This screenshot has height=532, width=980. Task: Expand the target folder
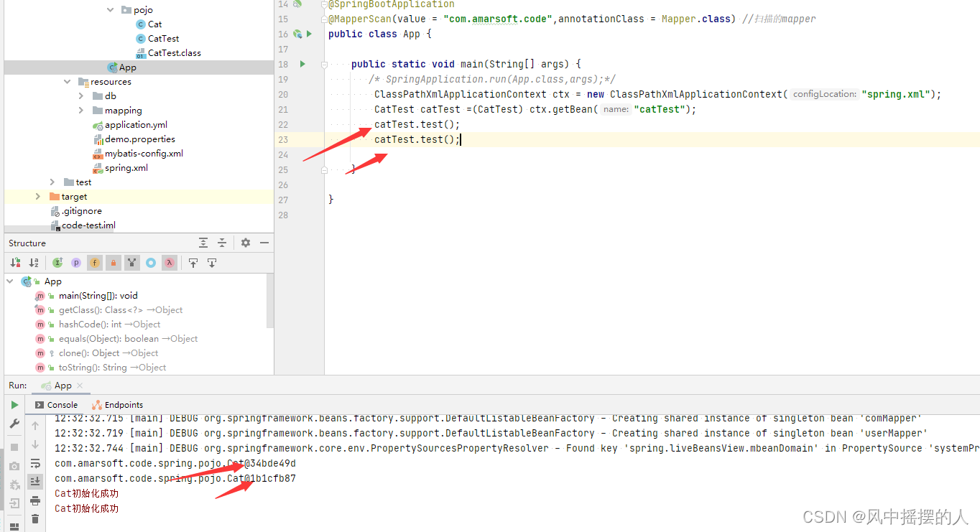point(38,197)
